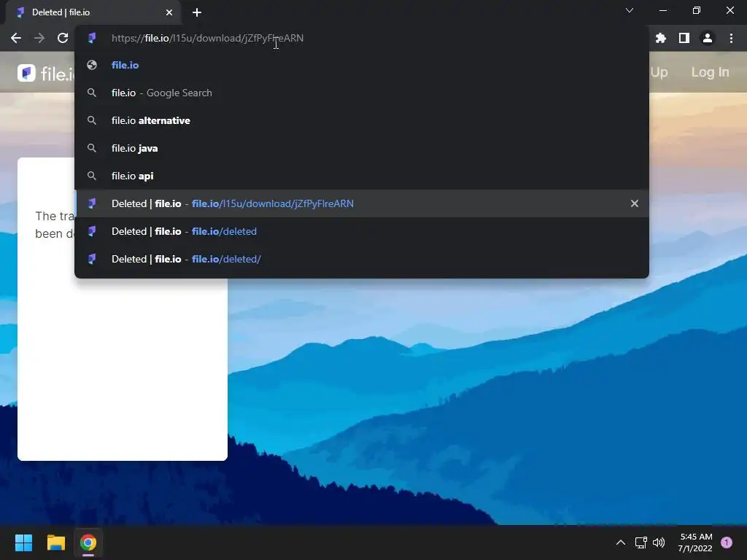Choose the 'file.io' site suggestion
Viewport: 747px width, 560px height.
tap(362, 65)
